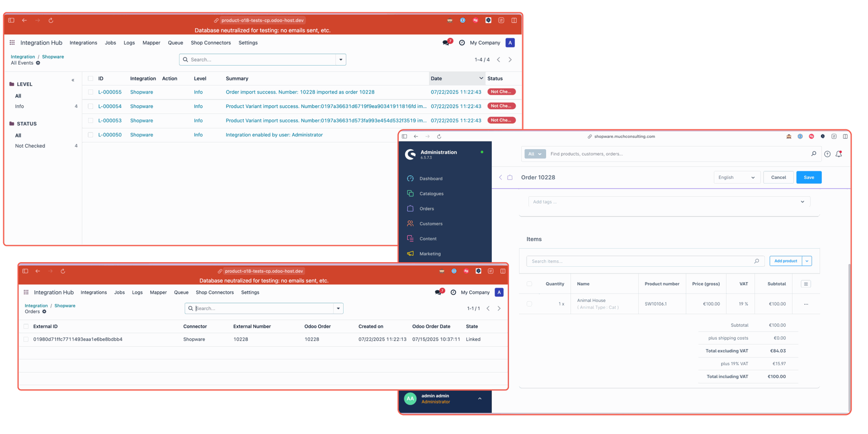Open search options dropdown in All Events window
This screenshot has width=868, height=434.
[341, 60]
